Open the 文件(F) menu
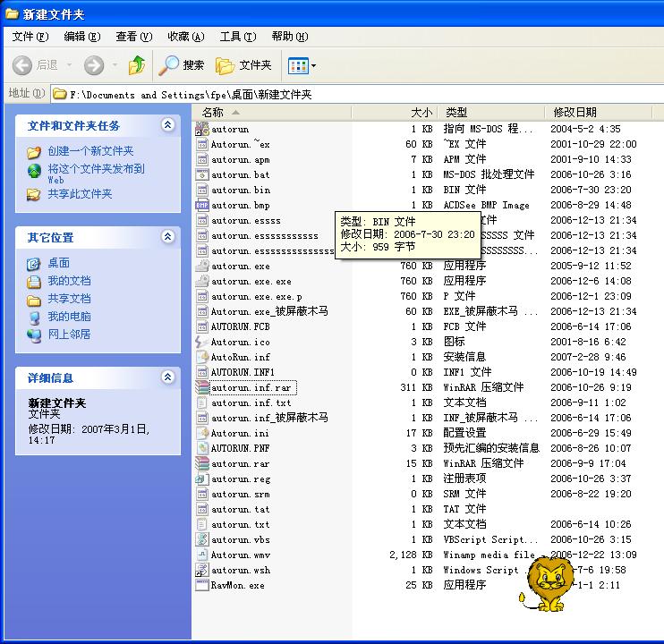This screenshot has height=644, width=664. (x=30, y=37)
